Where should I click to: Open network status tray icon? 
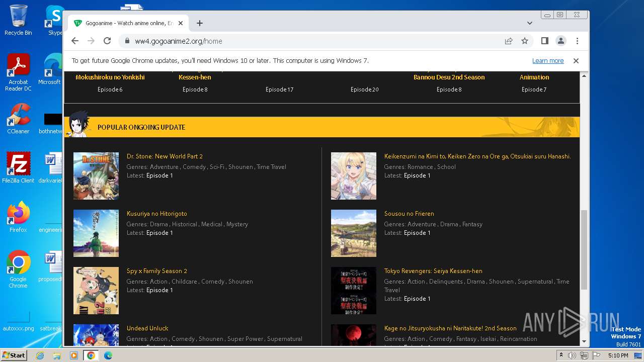click(x=584, y=355)
